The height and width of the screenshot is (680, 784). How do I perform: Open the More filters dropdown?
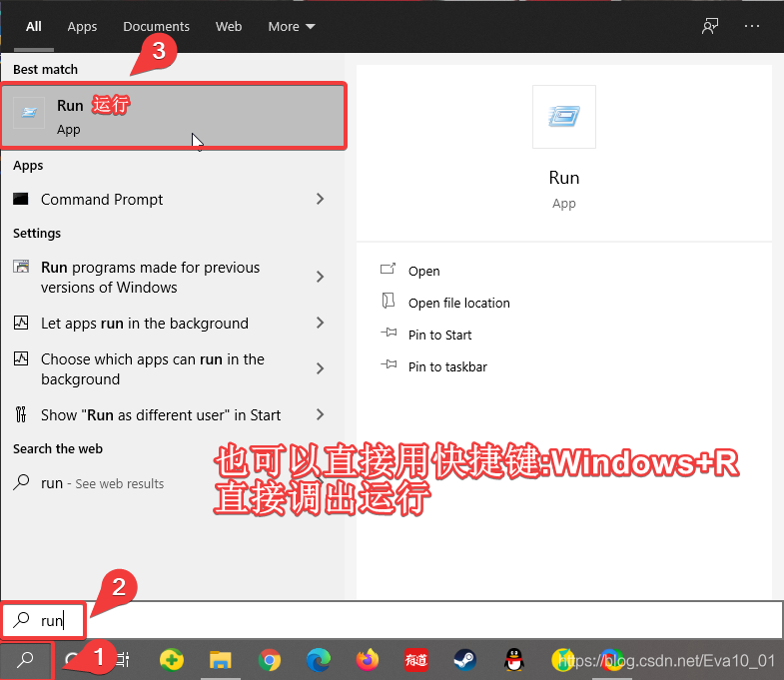click(x=291, y=27)
